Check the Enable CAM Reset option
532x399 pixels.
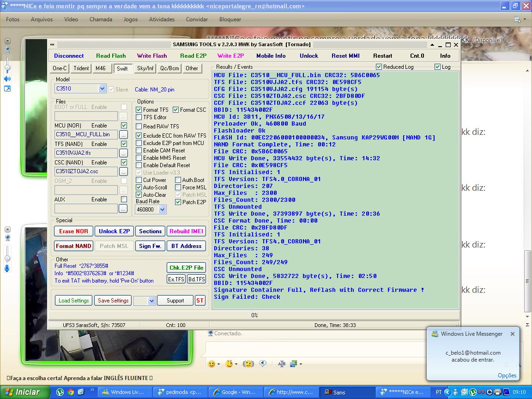pyautogui.click(x=139, y=150)
